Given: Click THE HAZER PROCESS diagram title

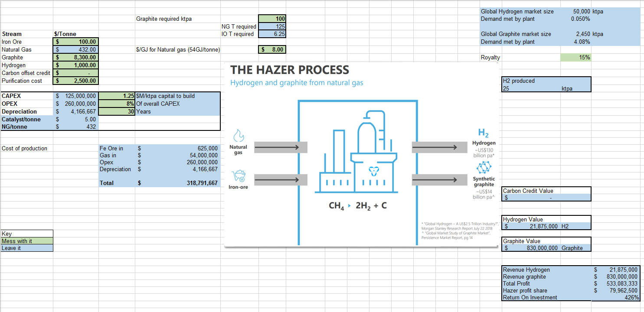Looking at the screenshot, I should (x=290, y=70).
